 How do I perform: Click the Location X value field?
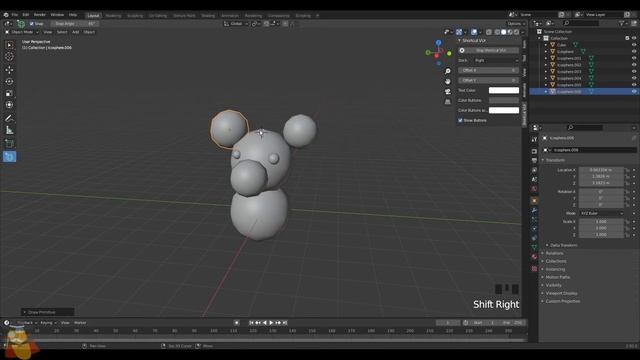click(601, 170)
